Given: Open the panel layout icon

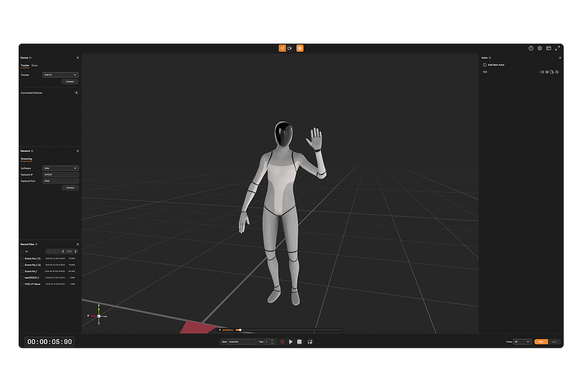Looking at the screenshot, I should coord(549,48).
